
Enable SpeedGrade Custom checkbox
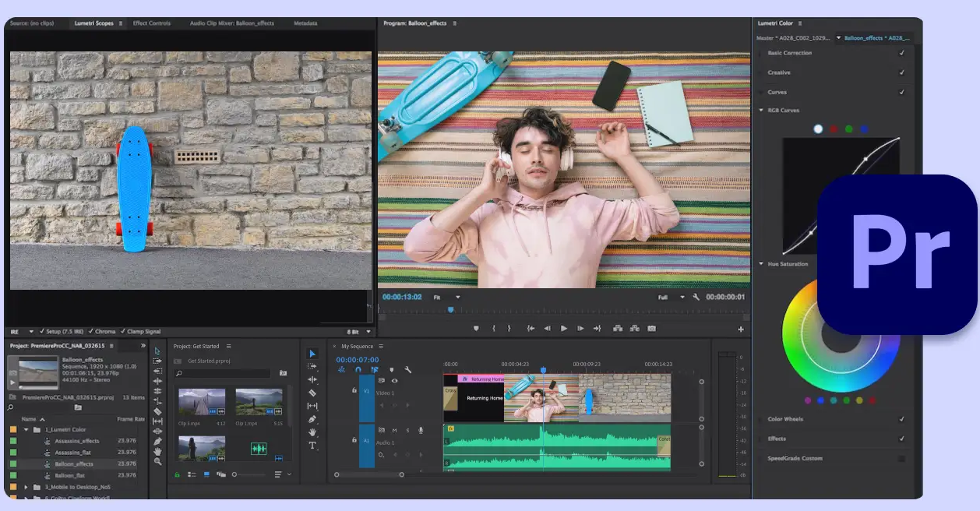click(x=901, y=458)
